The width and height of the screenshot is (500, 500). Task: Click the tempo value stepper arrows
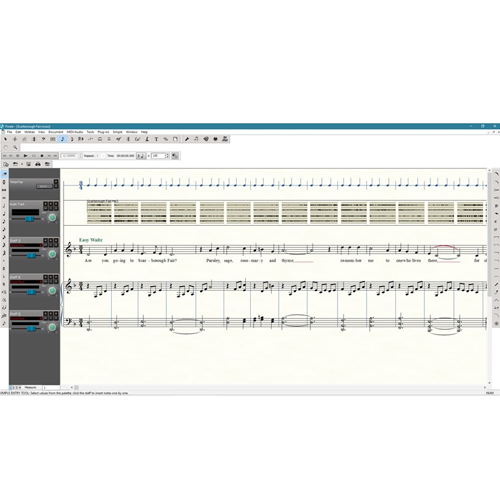(168, 156)
